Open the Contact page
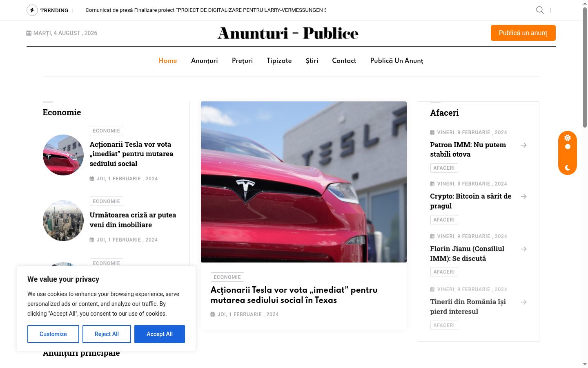Image resolution: width=588 pixels, height=368 pixels. (344, 61)
